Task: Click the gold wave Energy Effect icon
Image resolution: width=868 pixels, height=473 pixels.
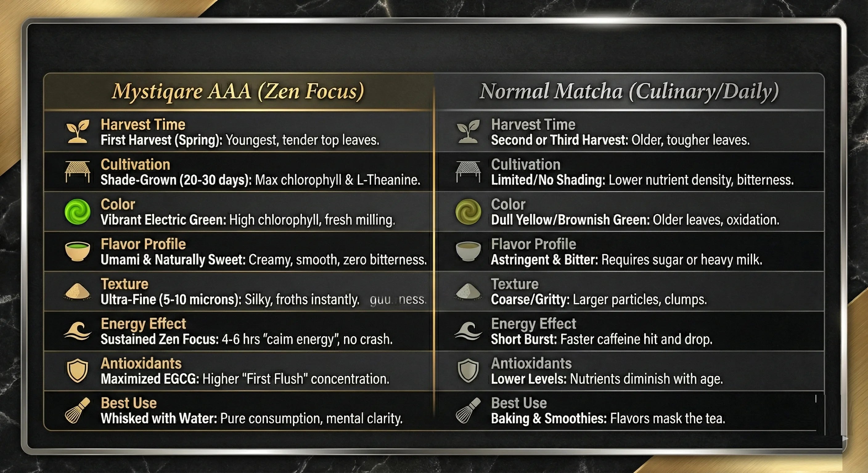Action: click(x=77, y=331)
